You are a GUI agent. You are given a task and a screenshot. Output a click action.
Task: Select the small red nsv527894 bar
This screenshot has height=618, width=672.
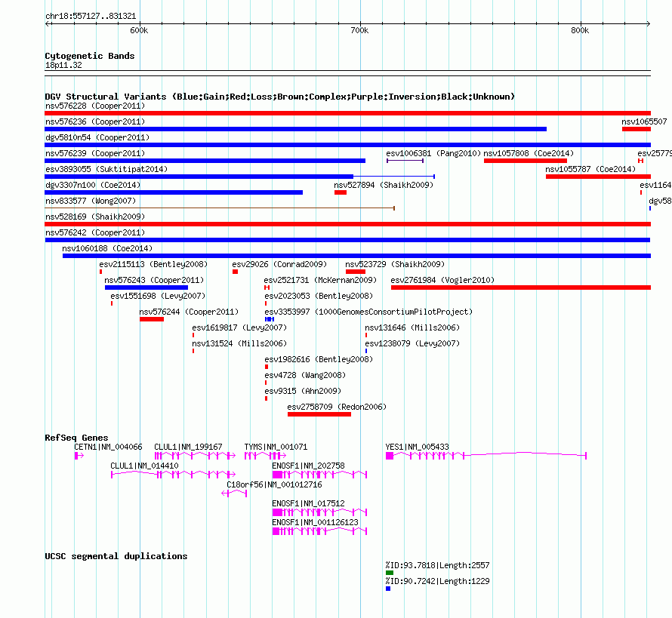click(x=341, y=192)
